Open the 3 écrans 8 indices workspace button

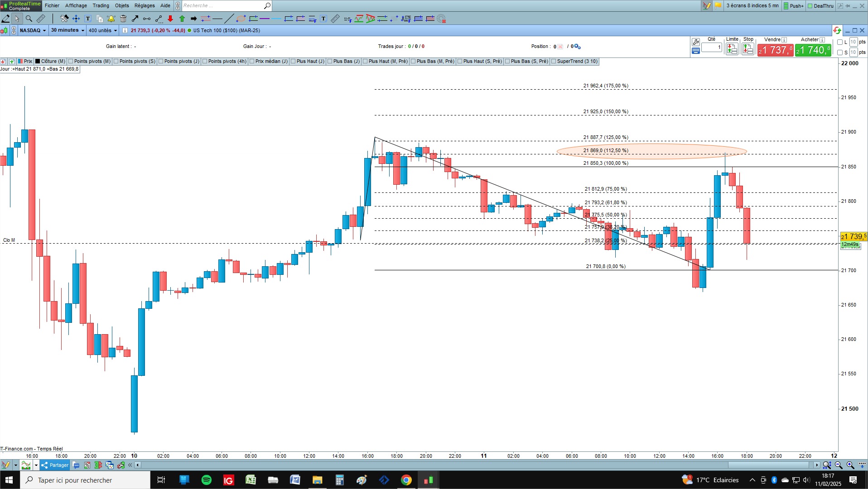752,6
